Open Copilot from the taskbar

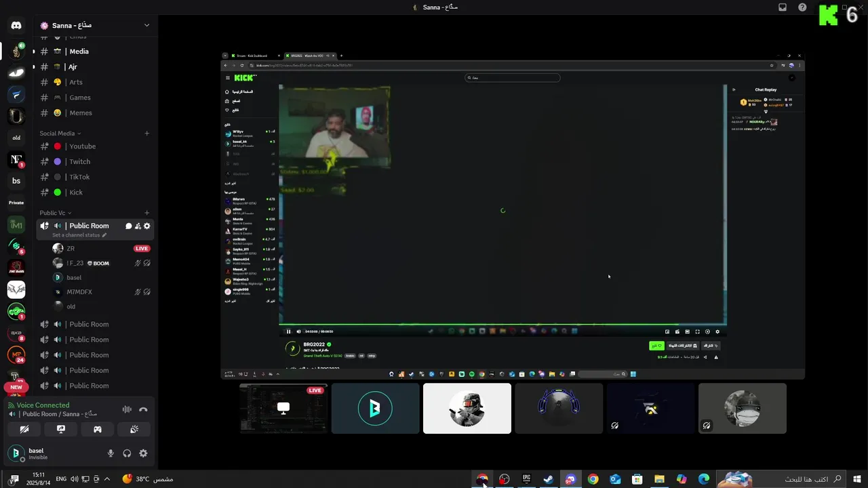coord(682,479)
